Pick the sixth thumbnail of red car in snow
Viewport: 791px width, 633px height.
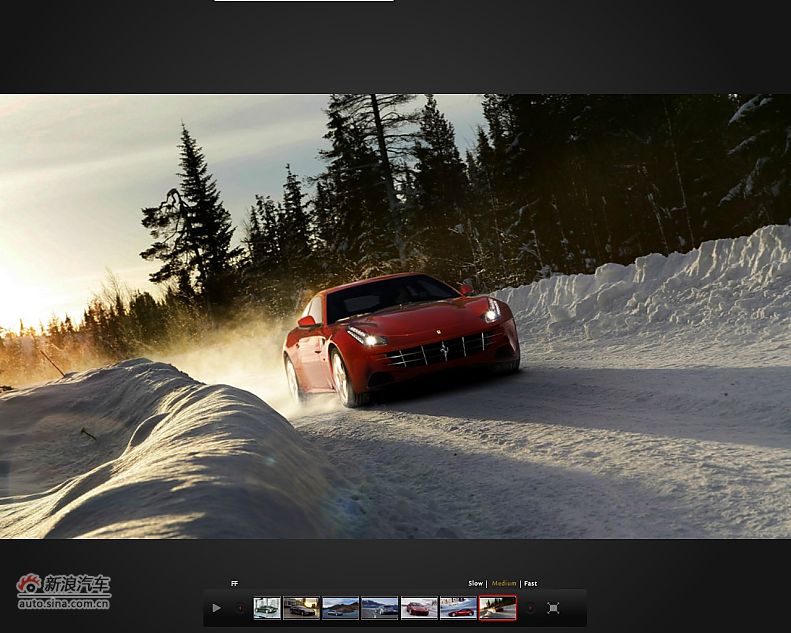coord(458,608)
